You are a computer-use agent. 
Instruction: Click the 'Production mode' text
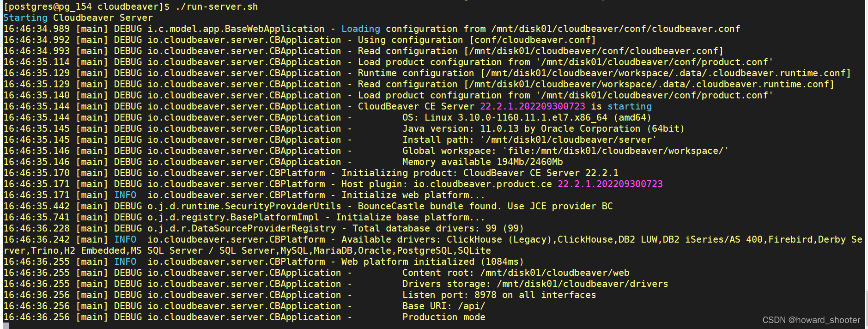click(x=444, y=317)
